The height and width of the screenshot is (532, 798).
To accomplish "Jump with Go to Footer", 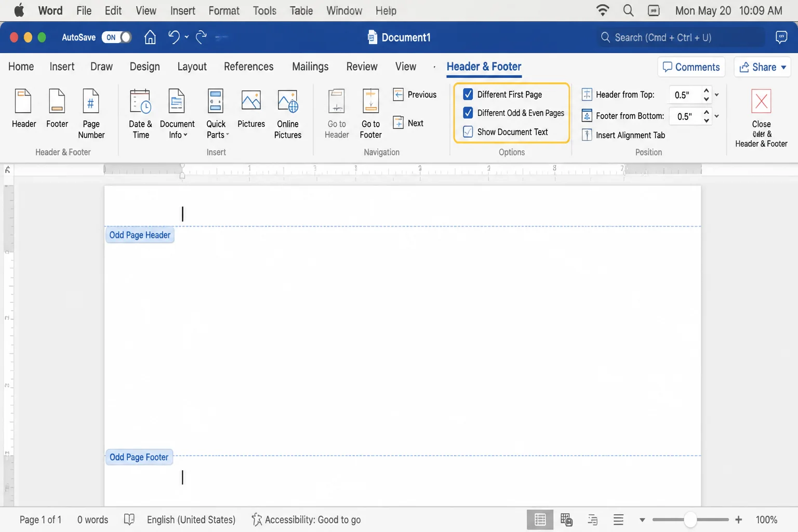I will (370, 114).
